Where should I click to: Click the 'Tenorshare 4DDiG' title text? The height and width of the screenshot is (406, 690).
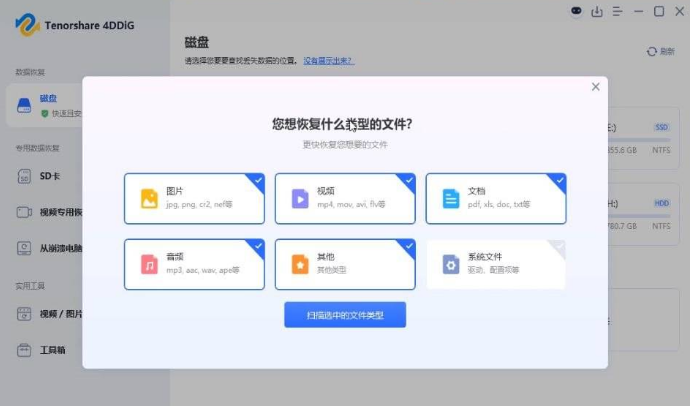89,26
